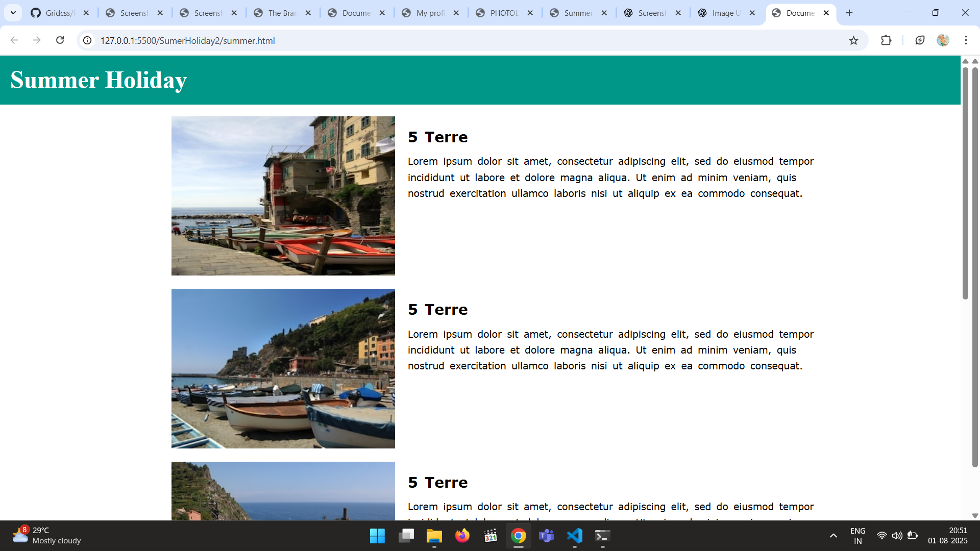
Task: Open volume control in system tray
Action: [x=897, y=536]
